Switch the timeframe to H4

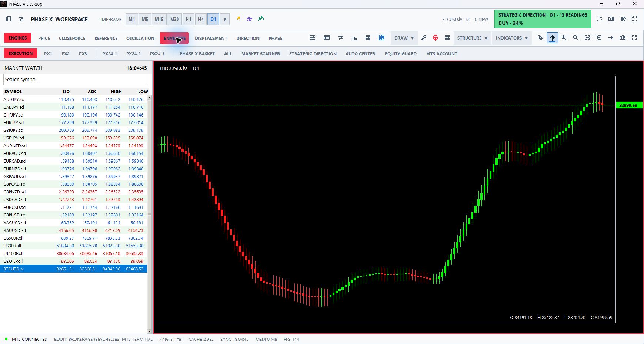pyautogui.click(x=201, y=19)
